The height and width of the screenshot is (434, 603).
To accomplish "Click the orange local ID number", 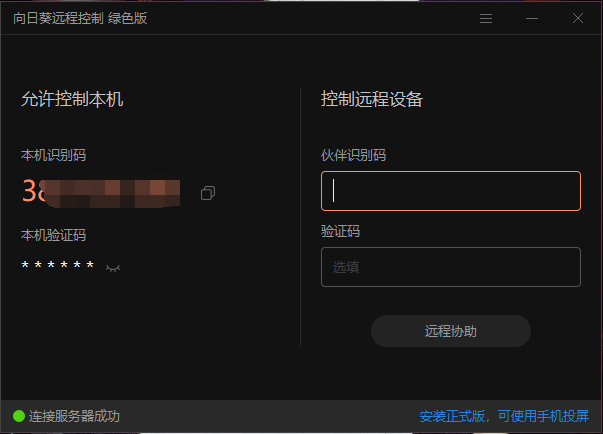I will (x=100, y=191).
